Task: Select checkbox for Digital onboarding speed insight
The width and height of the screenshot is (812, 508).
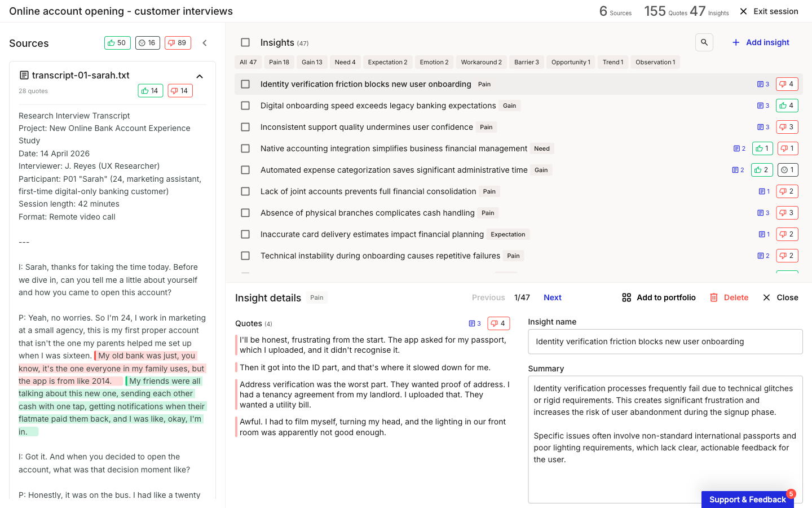Action: coord(245,106)
